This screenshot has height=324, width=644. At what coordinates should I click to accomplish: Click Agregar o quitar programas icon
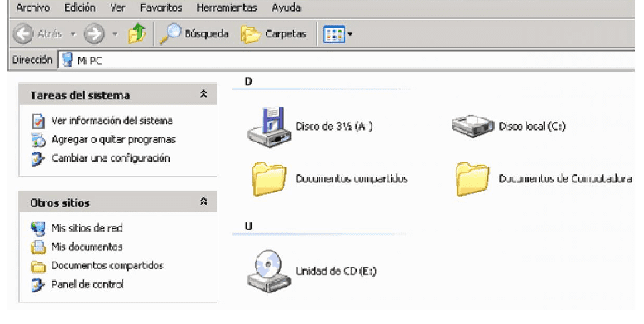pyautogui.click(x=38, y=140)
